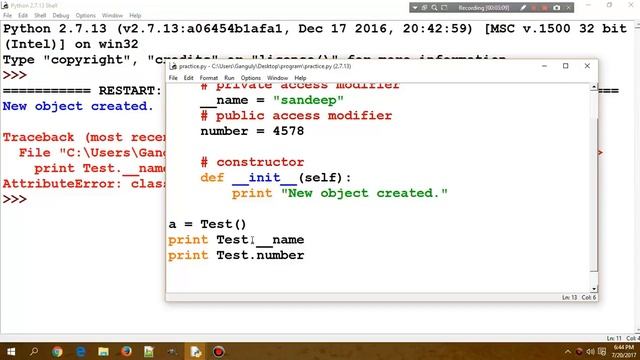Click the editor vertical scrollbar thumb

594,195
